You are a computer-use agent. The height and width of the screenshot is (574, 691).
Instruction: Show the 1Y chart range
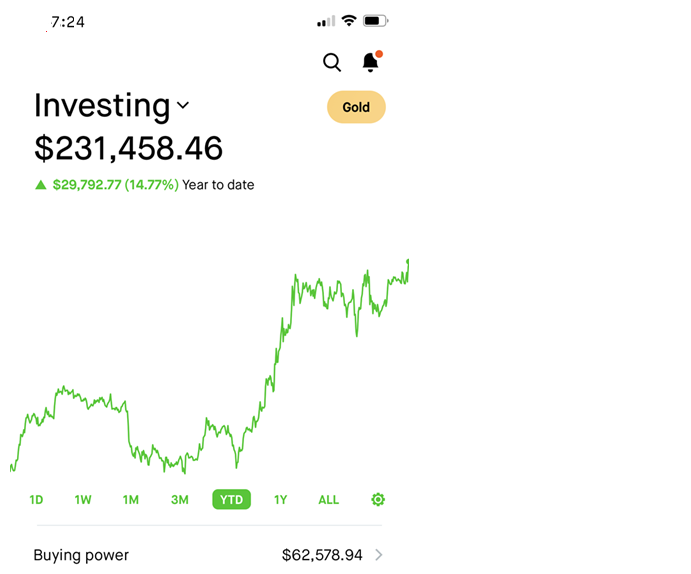[281, 500]
